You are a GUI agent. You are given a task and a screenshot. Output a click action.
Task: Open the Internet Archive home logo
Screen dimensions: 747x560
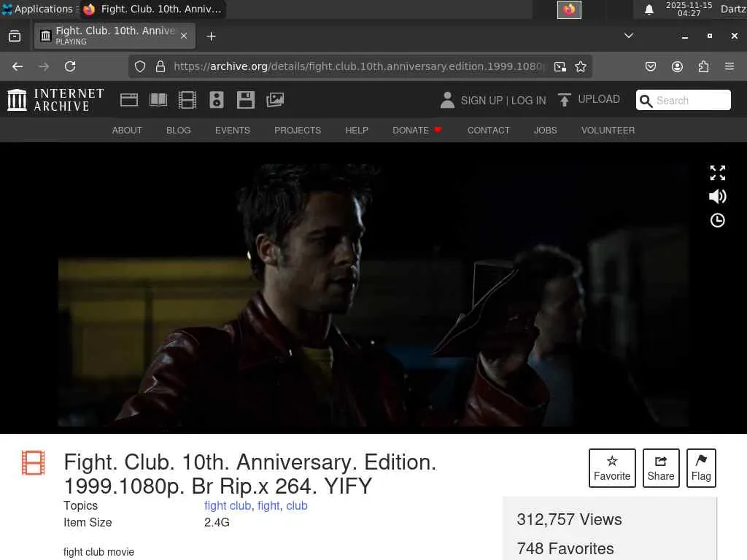(55, 100)
